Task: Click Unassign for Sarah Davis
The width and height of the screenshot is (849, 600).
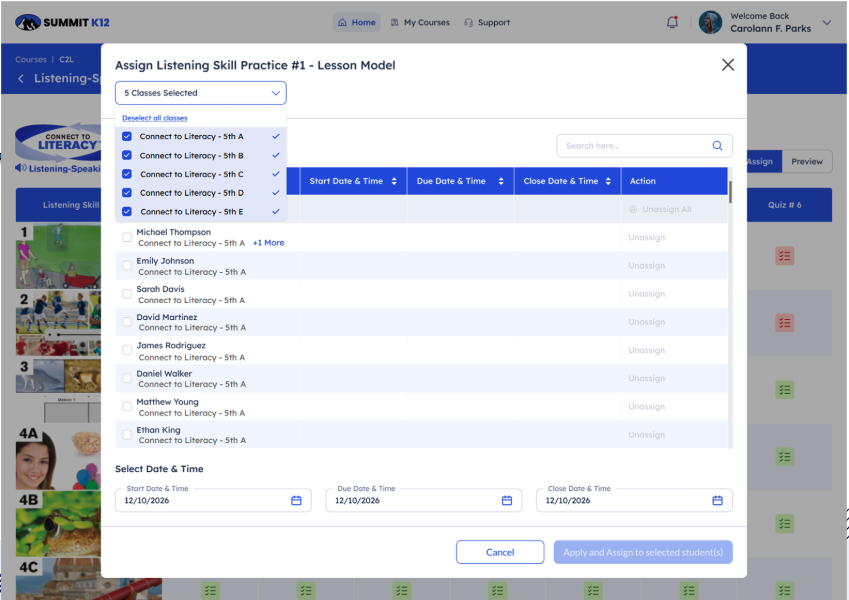Action: 646,294
